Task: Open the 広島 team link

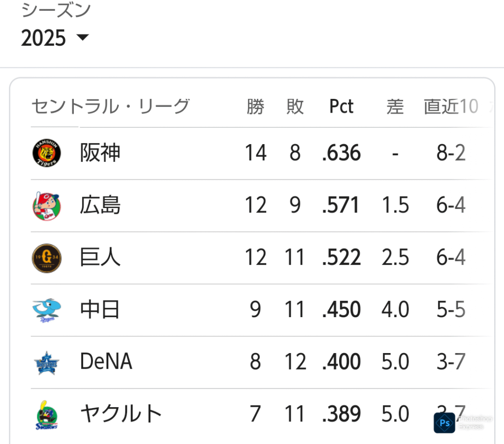Action: coord(100,205)
